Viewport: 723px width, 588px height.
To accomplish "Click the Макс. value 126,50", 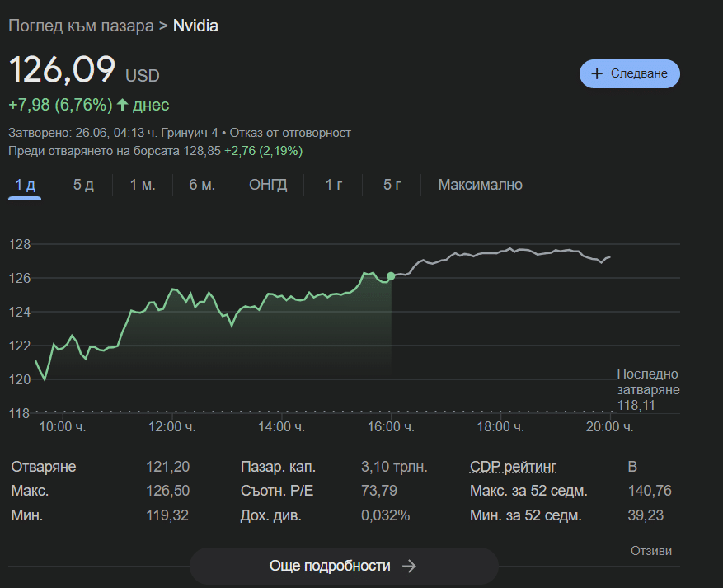I will click(x=168, y=491).
